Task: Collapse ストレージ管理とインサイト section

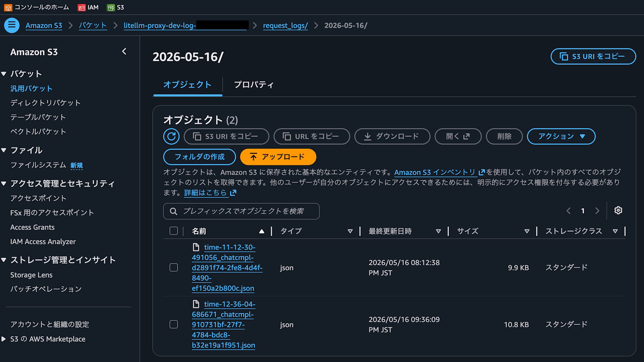Action: [4, 260]
